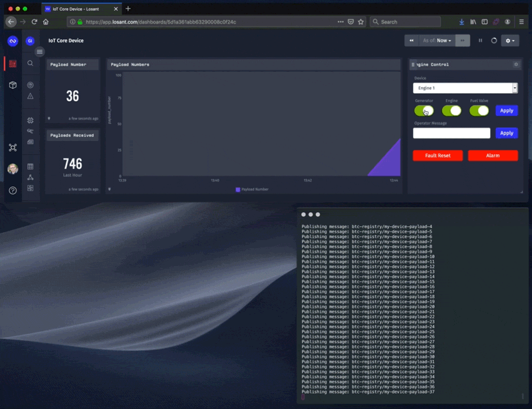Click the data table sidebar icon
The image size is (532, 409).
(31, 166)
